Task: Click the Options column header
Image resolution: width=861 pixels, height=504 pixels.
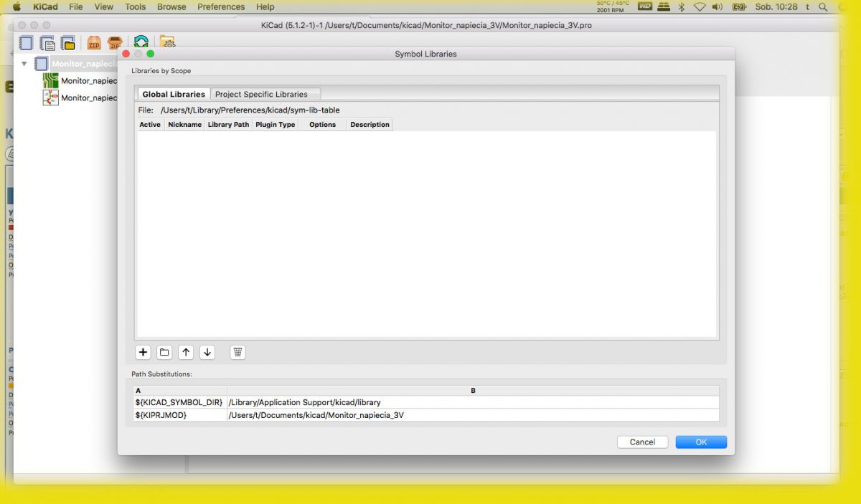Action: (322, 125)
